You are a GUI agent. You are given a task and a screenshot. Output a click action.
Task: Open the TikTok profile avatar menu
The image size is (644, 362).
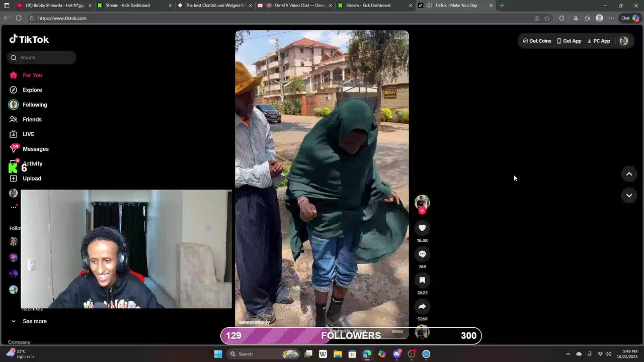coord(624,41)
